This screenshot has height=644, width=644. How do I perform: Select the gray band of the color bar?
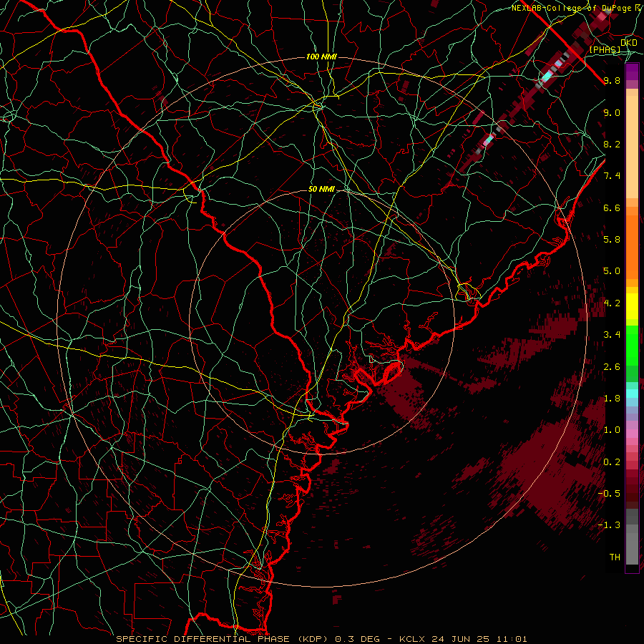point(632,537)
